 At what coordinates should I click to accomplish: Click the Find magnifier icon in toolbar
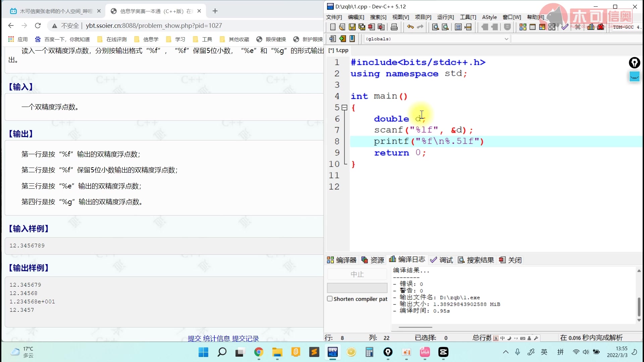435,27
